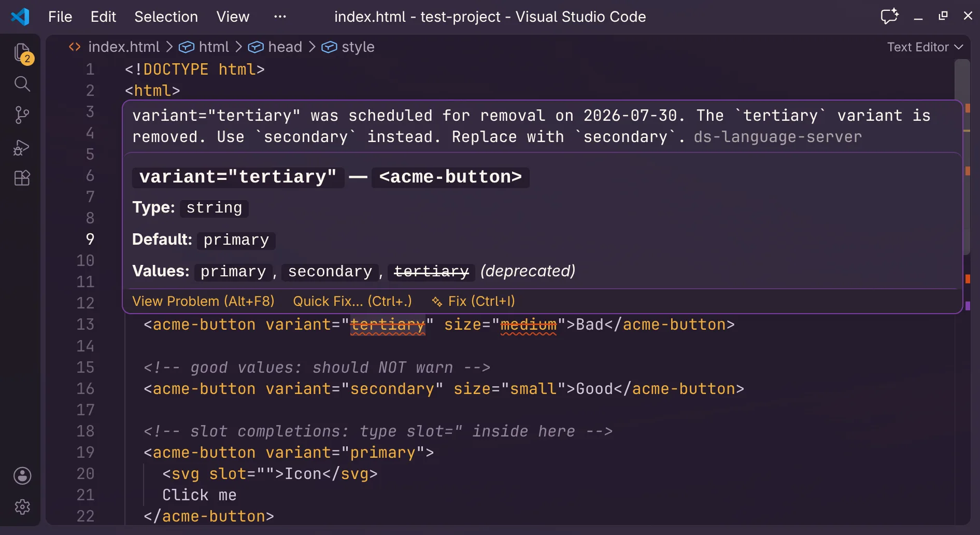980x535 pixels.
Task: Open the Copilot chat icon in title bar
Action: coord(889,17)
